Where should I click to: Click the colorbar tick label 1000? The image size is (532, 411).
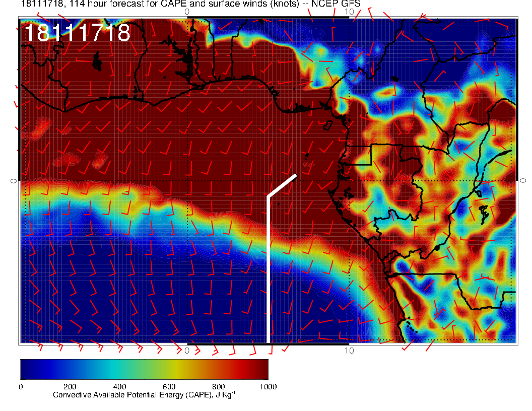(268, 387)
